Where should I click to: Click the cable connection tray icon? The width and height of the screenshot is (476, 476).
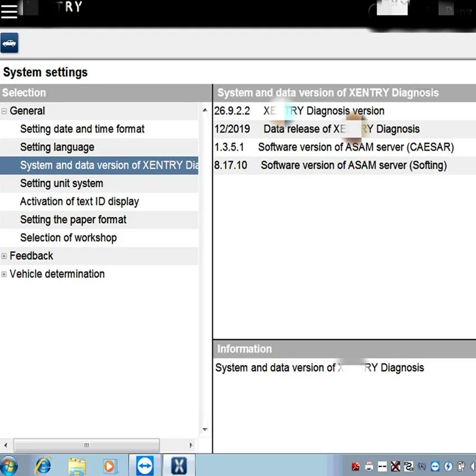[409, 466]
